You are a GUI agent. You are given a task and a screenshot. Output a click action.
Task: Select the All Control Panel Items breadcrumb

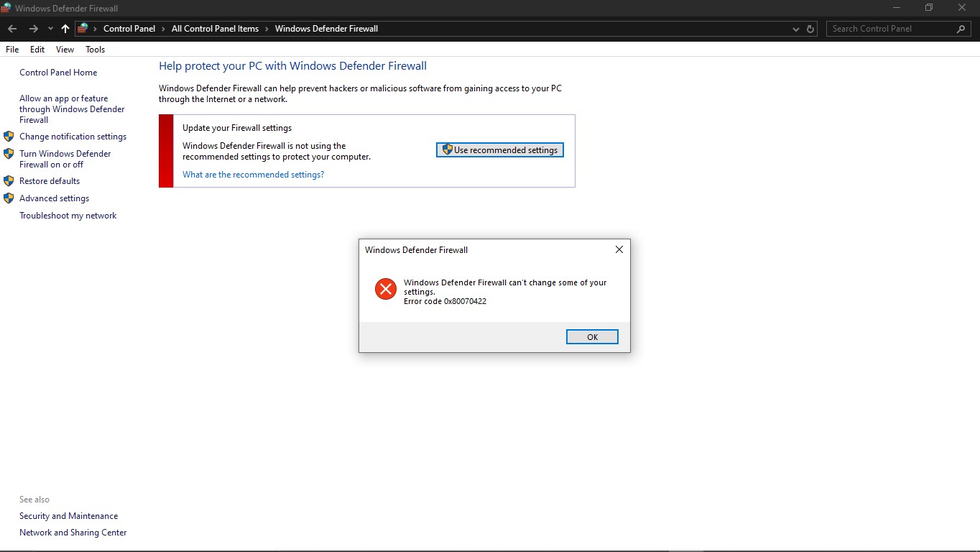click(x=215, y=29)
